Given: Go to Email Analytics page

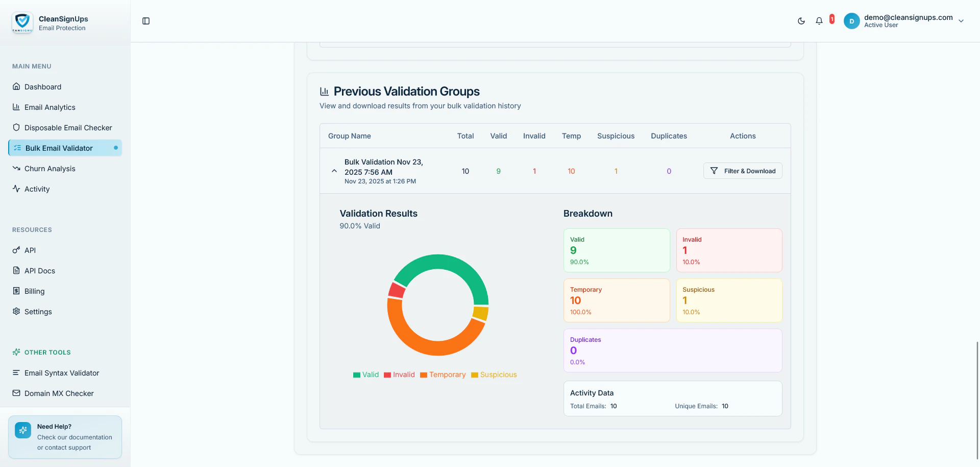Looking at the screenshot, I should click(65, 107).
